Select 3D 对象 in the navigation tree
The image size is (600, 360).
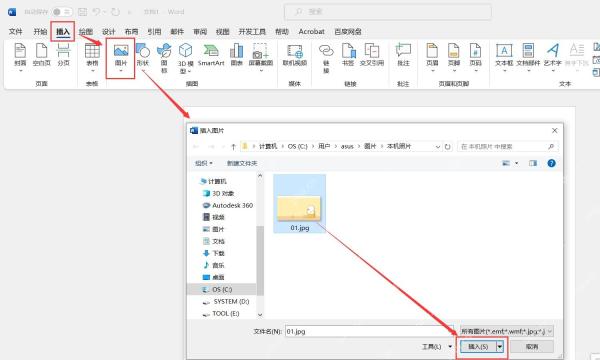pos(218,193)
